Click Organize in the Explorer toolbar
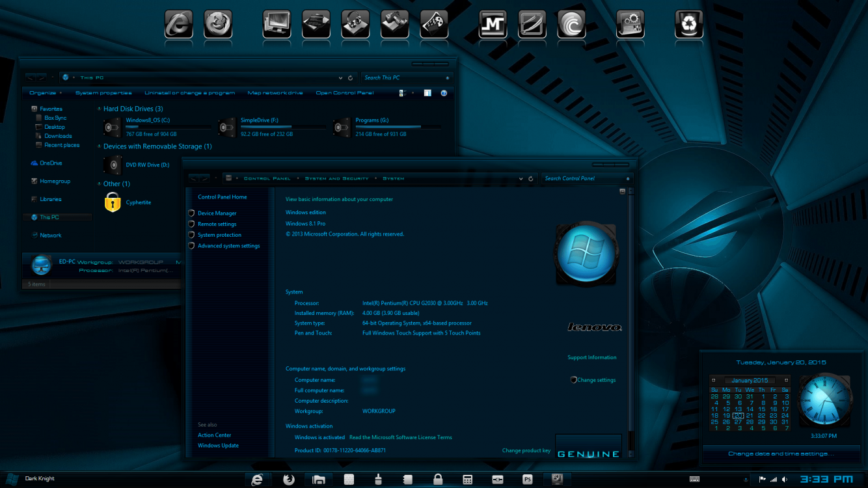Image resolution: width=868 pixels, height=488 pixels. 40,92
